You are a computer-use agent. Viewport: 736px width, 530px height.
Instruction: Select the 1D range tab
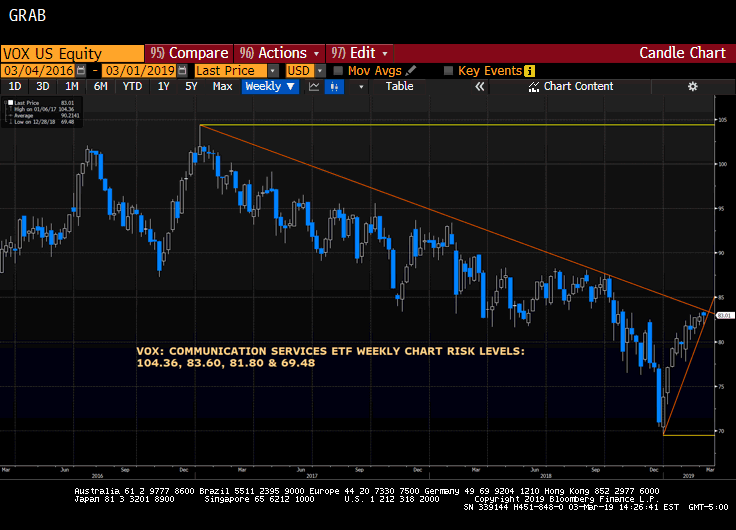[x=15, y=86]
